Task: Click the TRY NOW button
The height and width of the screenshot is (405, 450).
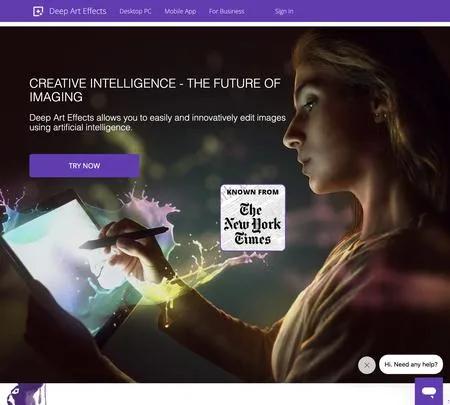Action: tap(84, 166)
